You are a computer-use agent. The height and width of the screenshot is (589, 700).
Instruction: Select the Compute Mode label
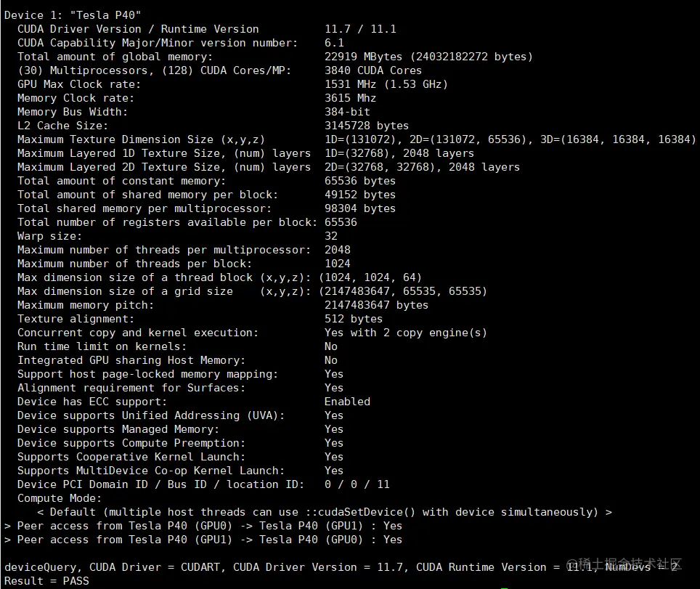60,498
